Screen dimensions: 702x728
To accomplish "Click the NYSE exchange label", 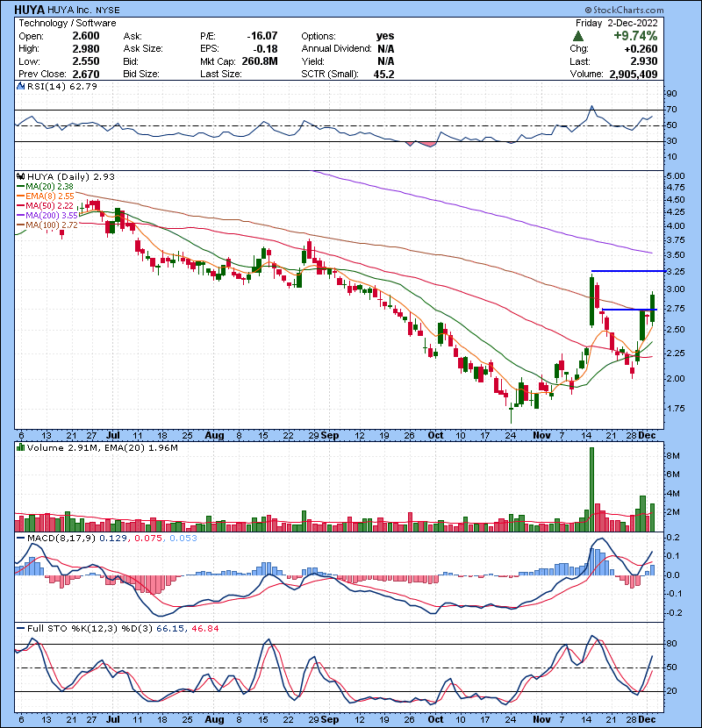I will (x=108, y=11).
